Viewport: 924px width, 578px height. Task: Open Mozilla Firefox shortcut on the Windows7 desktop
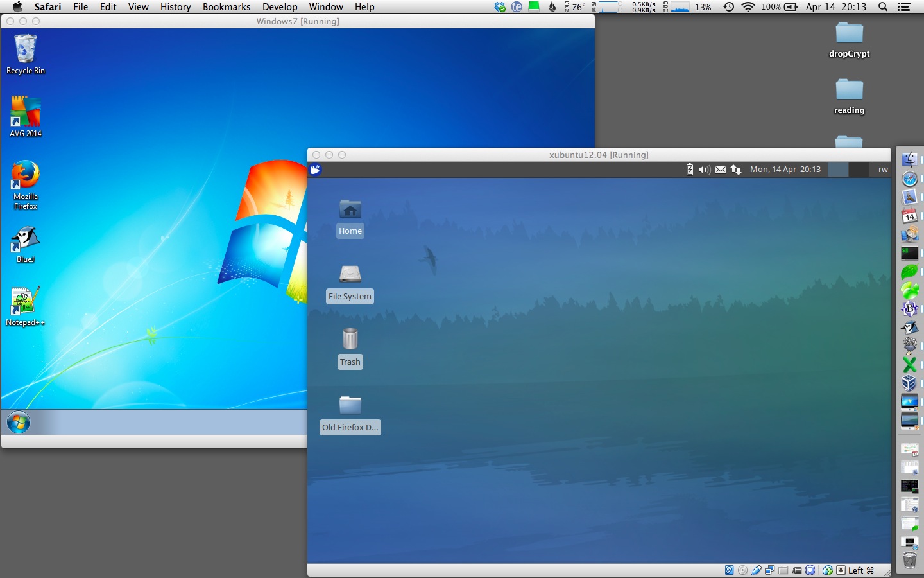click(x=26, y=185)
